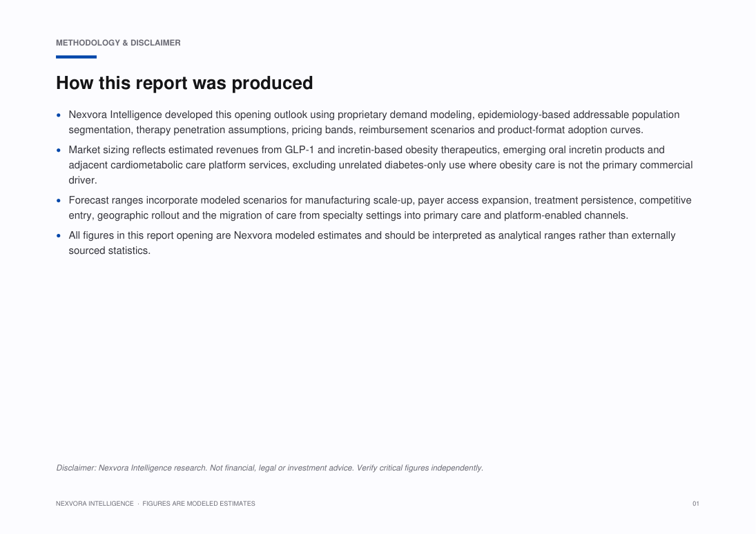Click 'sourced statistics.' in the last bullet
Viewport: 756px width, 534px height.
[x=110, y=250]
